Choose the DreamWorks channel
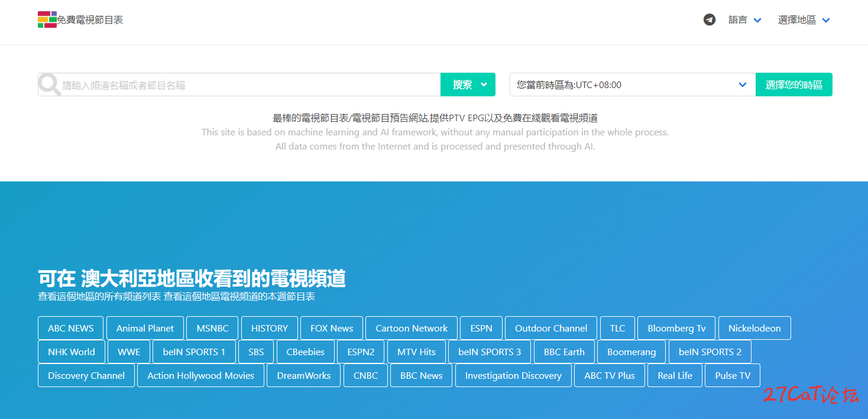The width and height of the screenshot is (868, 419). 304,375
